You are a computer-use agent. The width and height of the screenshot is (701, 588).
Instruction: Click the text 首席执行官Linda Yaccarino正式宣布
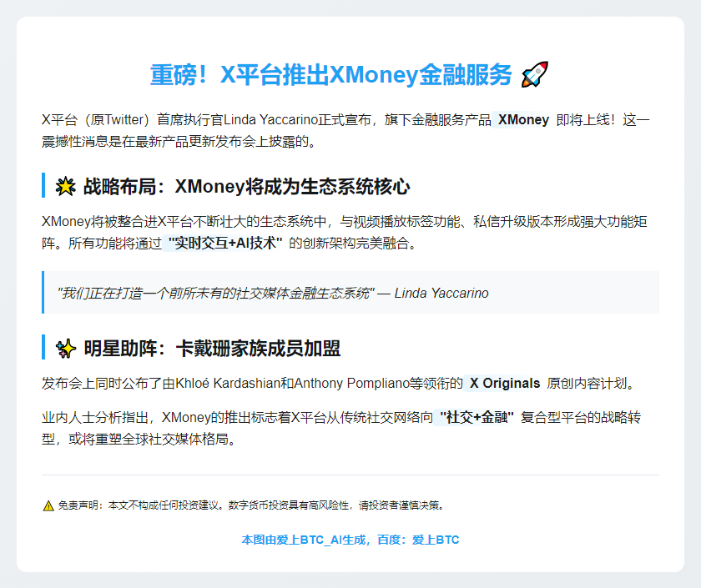click(264, 120)
